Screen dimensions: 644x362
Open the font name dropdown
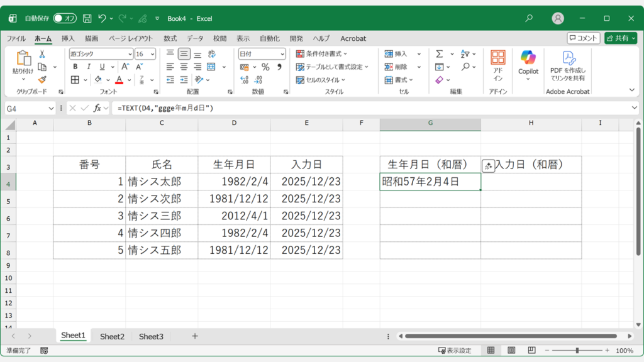click(130, 54)
